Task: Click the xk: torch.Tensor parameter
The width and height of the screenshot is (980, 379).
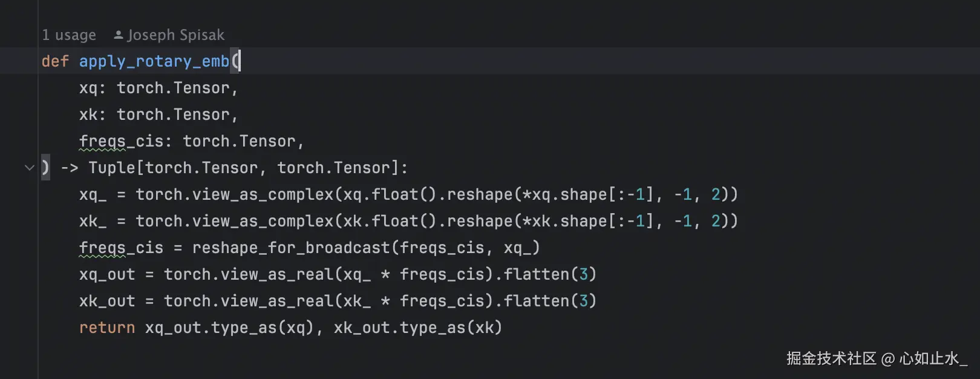Action: [158, 114]
